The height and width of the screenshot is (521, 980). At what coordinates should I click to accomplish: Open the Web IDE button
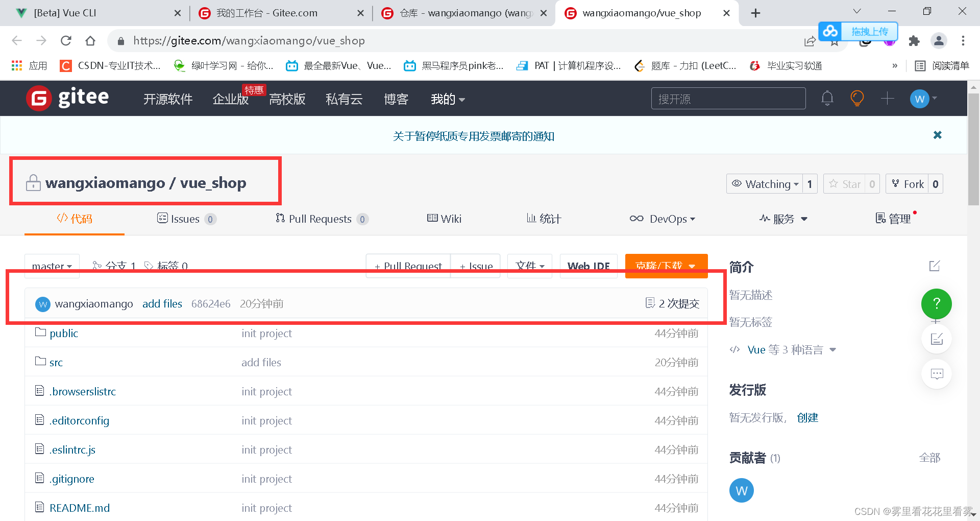(589, 266)
